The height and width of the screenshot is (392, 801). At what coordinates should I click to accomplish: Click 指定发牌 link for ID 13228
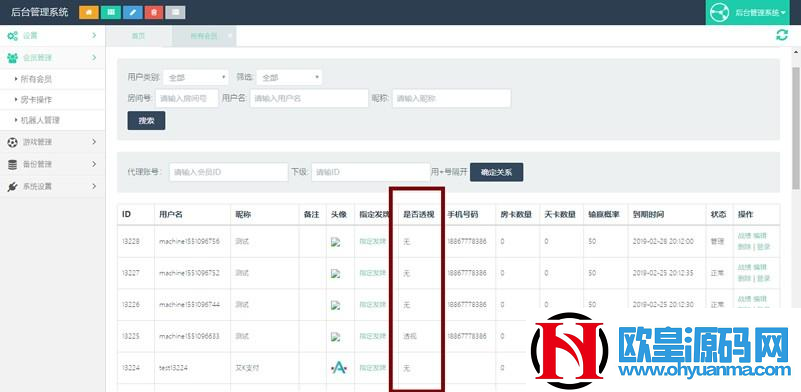coord(372,241)
